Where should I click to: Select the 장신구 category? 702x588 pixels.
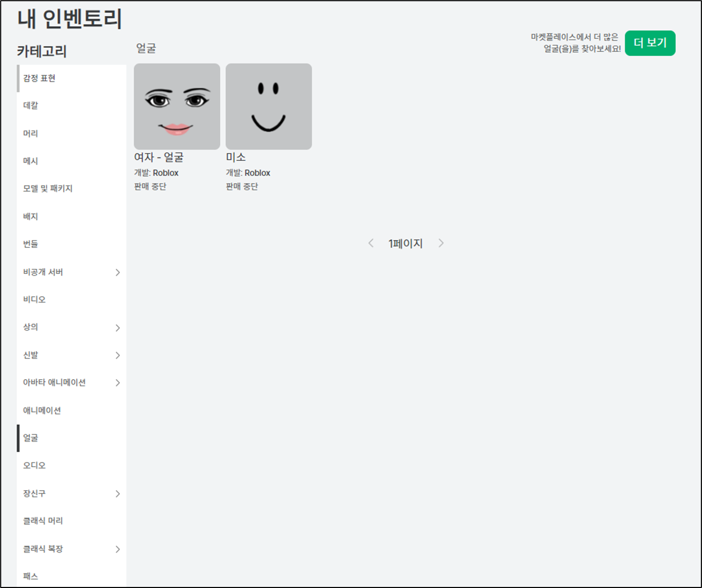[72, 493]
